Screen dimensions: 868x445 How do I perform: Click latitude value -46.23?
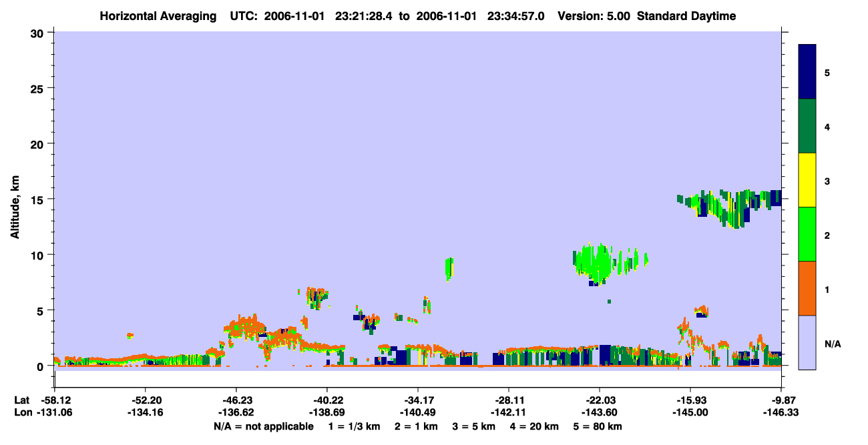pyautogui.click(x=236, y=400)
